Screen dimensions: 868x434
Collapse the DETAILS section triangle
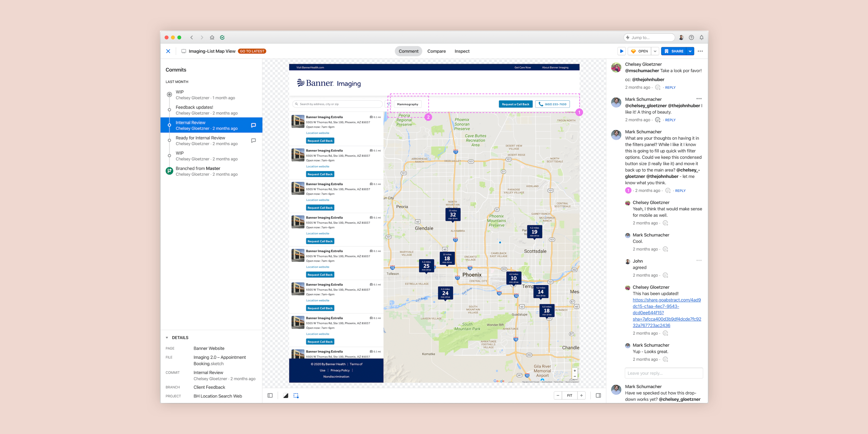[167, 338]
